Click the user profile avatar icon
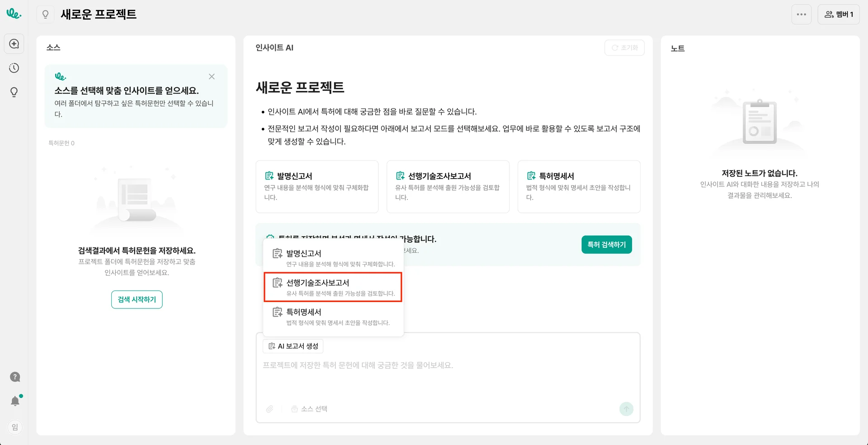 tap(15, 427)
